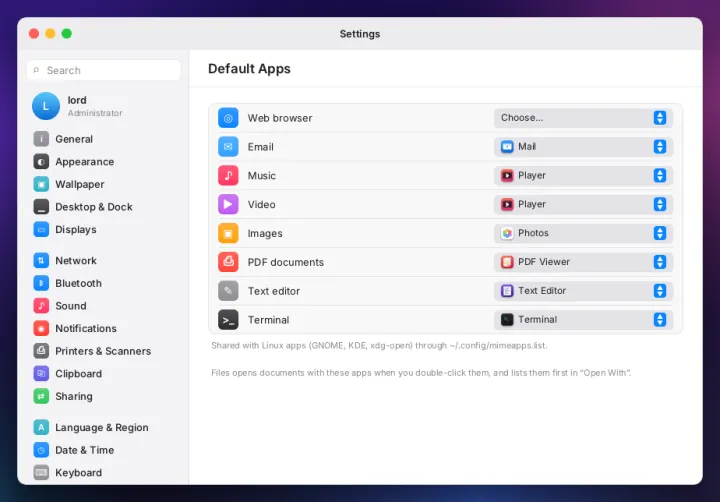Screen dimensions: 720x502
Task: Open Wallpaper settings
Action: pyautogui.click(x=105, y=184)
